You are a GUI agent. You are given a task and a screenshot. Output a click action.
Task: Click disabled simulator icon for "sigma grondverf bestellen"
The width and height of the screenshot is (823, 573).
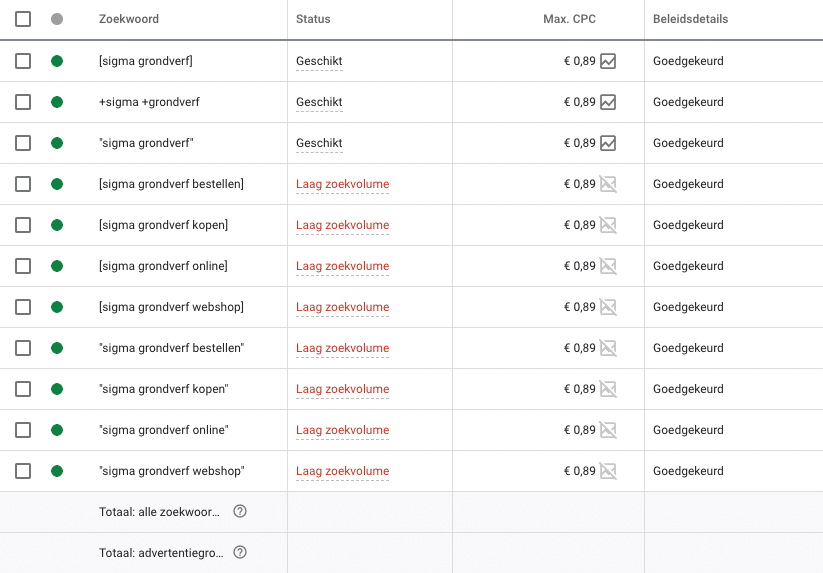(608, 348)
